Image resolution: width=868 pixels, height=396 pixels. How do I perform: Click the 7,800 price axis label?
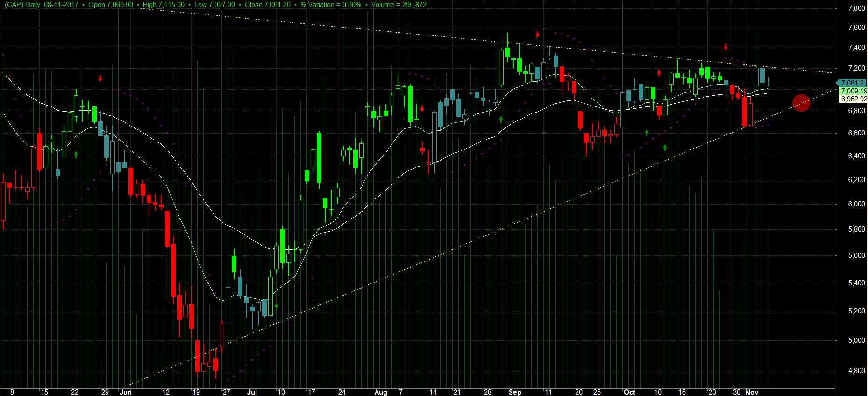click(856, 8)
